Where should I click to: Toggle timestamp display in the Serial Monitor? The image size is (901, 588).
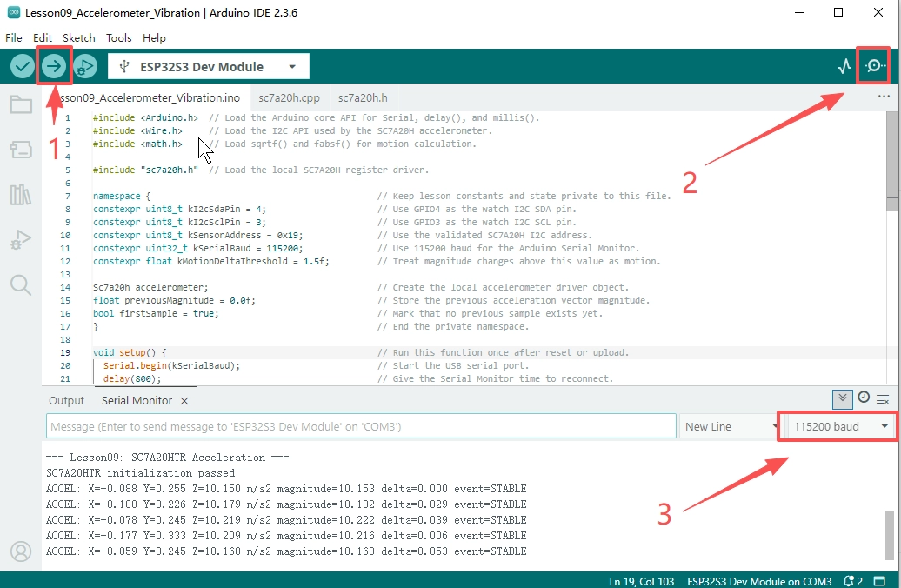pos(864,398)
